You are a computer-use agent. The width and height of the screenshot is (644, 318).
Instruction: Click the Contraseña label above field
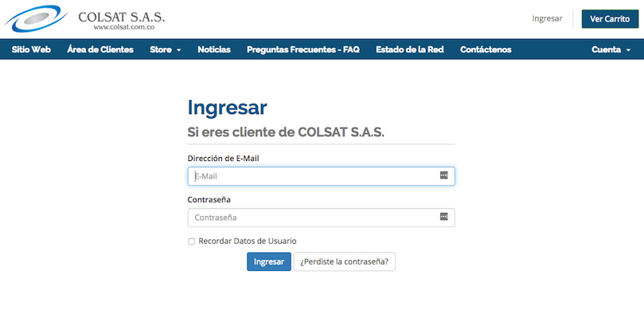pos(209,199)
